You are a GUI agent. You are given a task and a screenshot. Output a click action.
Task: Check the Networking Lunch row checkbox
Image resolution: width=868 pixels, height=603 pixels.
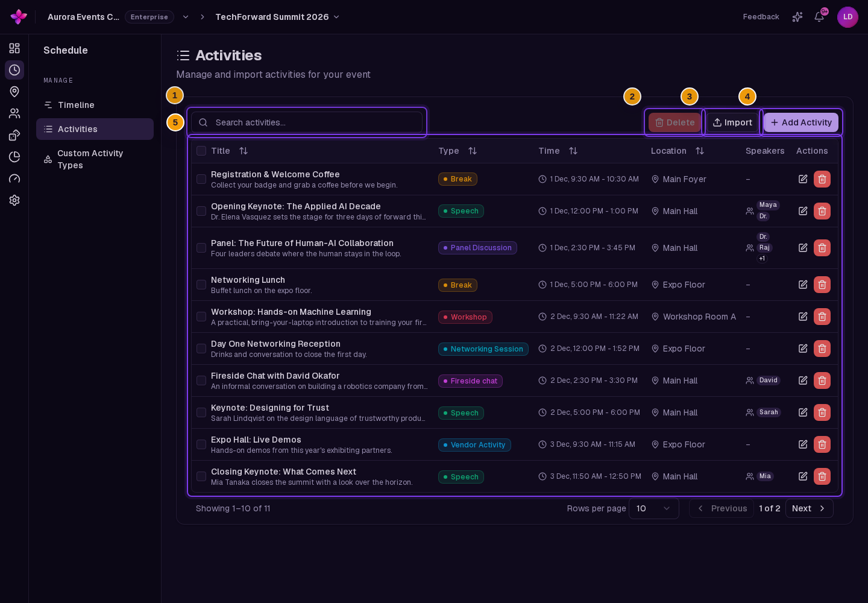(x=201, y=285)
